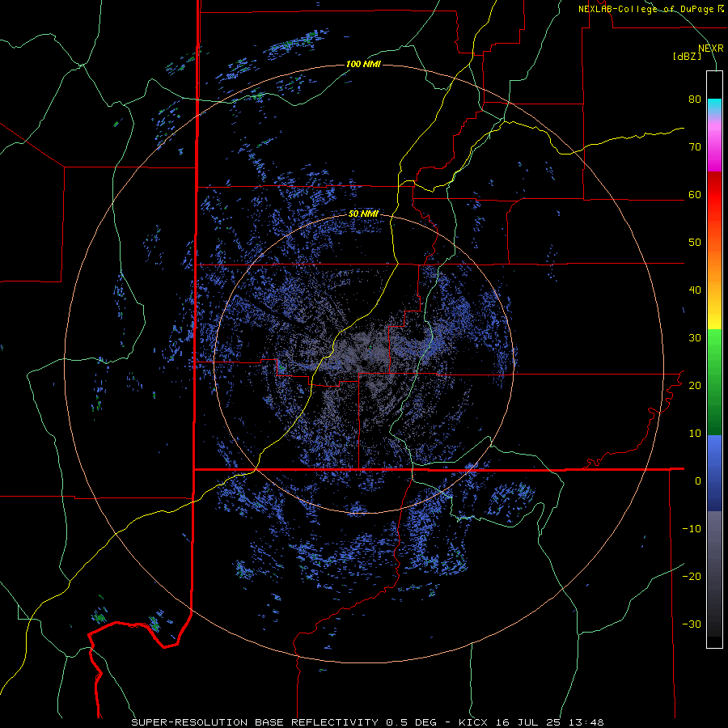Click the "10" value on the dBZ scale
This screenshot has height=728, width=728.
[x=695, y=434]
